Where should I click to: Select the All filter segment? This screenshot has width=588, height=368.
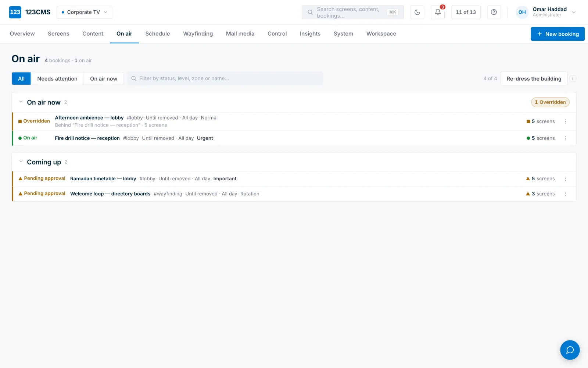pos(21,79)
